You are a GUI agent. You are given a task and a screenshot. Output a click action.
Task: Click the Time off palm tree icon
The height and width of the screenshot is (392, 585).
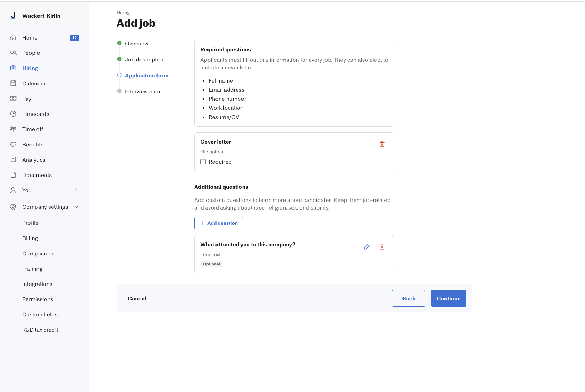pyautogui.click(x=13, y=129)
